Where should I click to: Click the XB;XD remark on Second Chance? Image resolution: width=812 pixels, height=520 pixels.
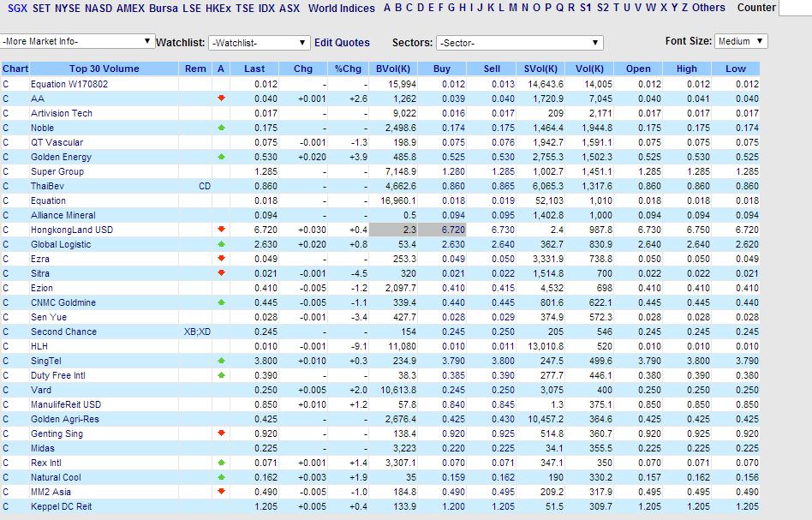(197, 332)
